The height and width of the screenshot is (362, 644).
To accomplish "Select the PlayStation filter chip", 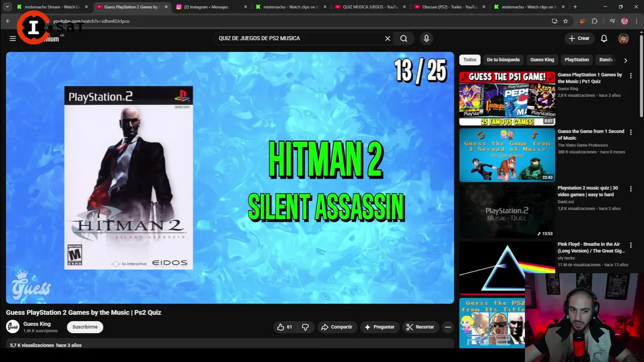I will [x=577, y=59].
